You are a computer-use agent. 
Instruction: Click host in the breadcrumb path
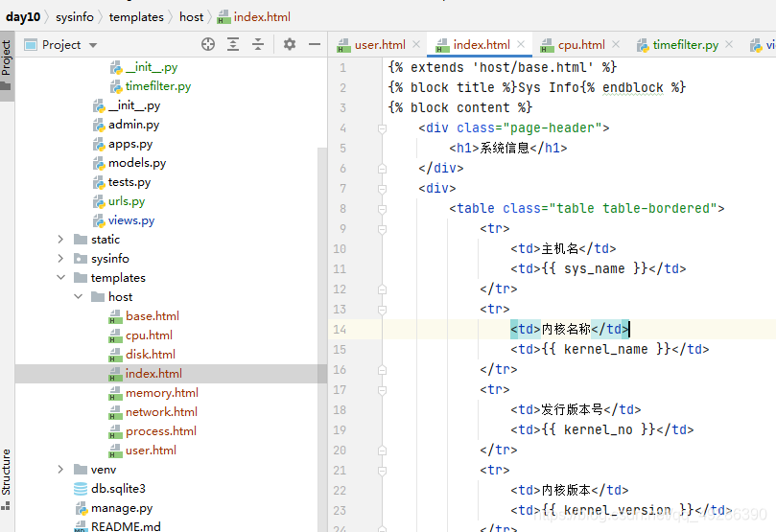coord(191,17)
